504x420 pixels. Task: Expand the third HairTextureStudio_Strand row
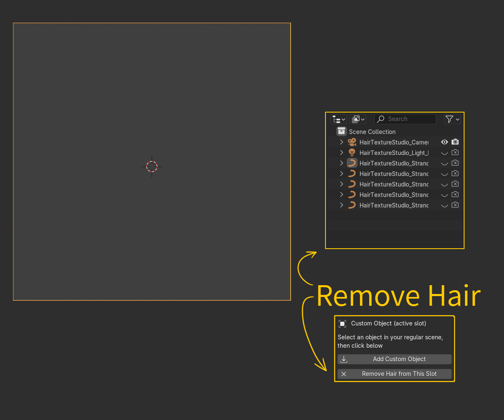coord(341,184)
